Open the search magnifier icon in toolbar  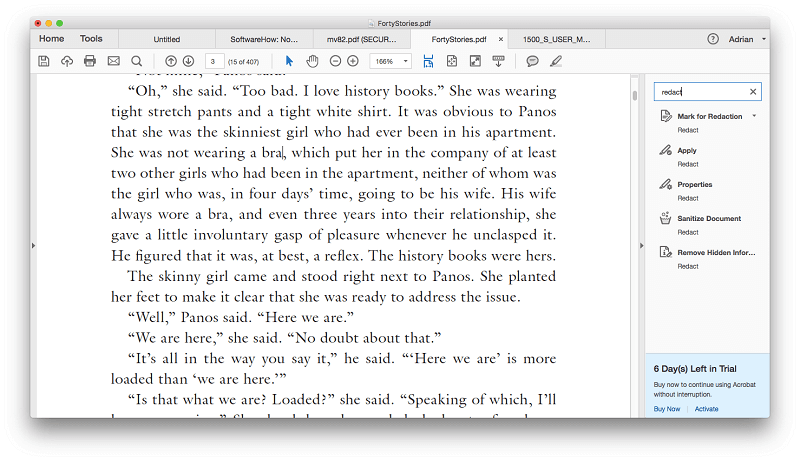tap(136, 61)
